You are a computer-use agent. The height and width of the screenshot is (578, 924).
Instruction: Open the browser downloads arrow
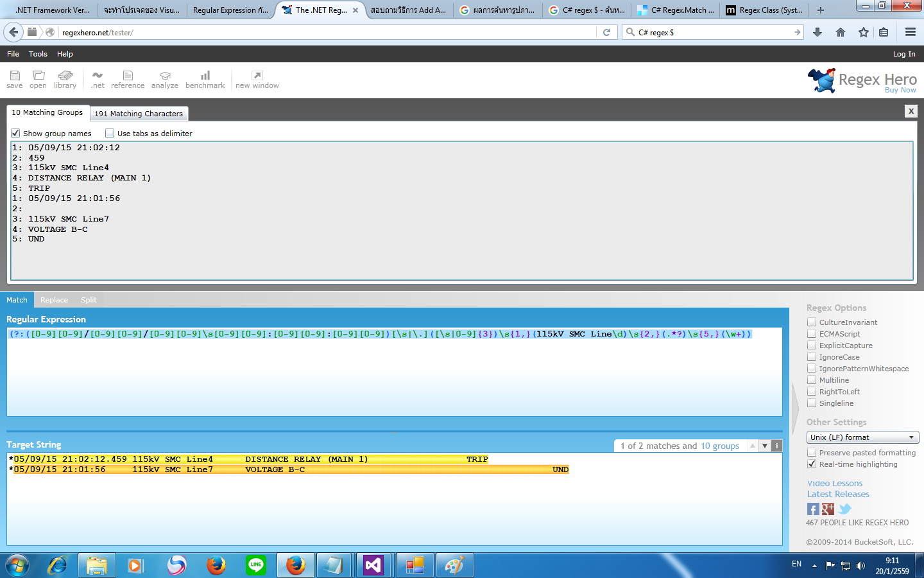click(817, 32)
